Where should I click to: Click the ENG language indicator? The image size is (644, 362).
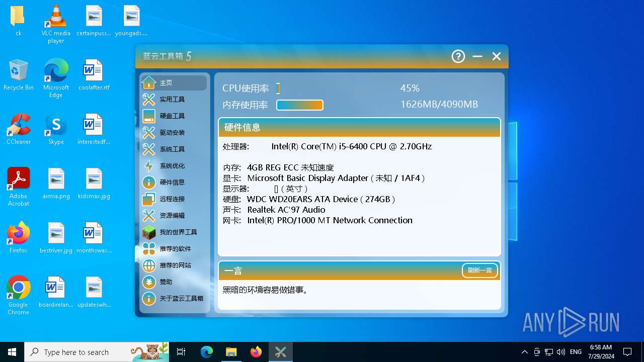(x=576, y=352)
